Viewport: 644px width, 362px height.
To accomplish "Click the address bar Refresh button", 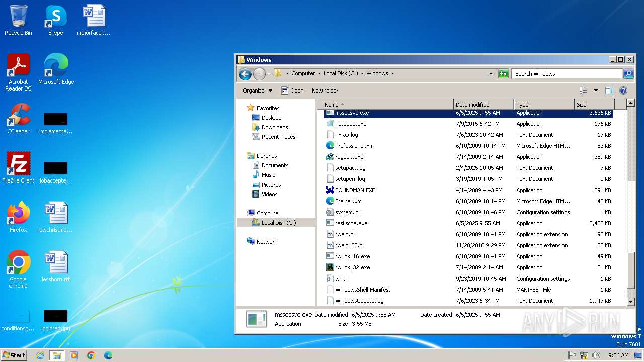I will point(503,74).
